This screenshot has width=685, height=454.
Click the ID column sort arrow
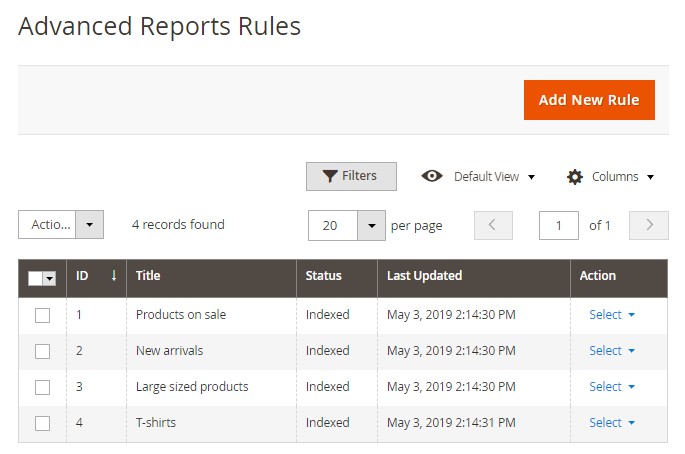tap(113, 276)
